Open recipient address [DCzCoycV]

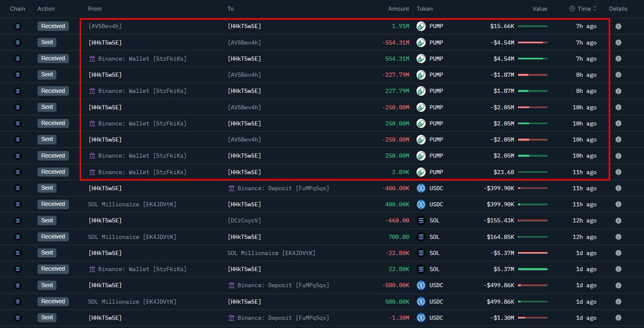pos(244,220)
